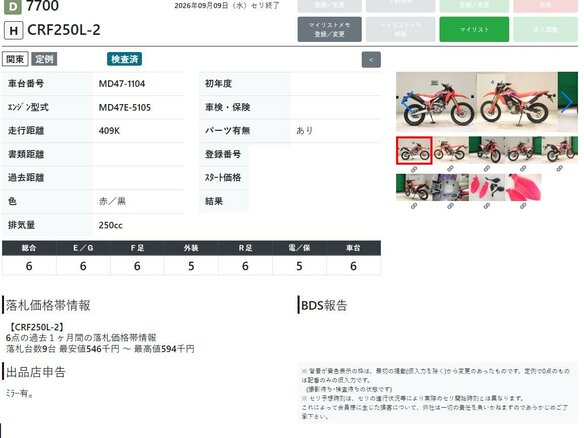Select the fifth thumbnail showing the rear-angle view

pyautogui.click(x=559, y=150)
